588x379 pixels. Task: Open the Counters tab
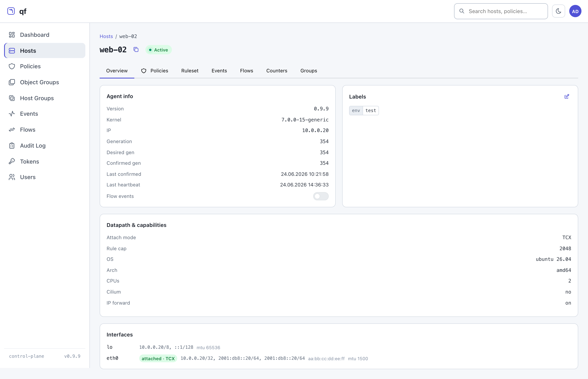click(277, 71)
